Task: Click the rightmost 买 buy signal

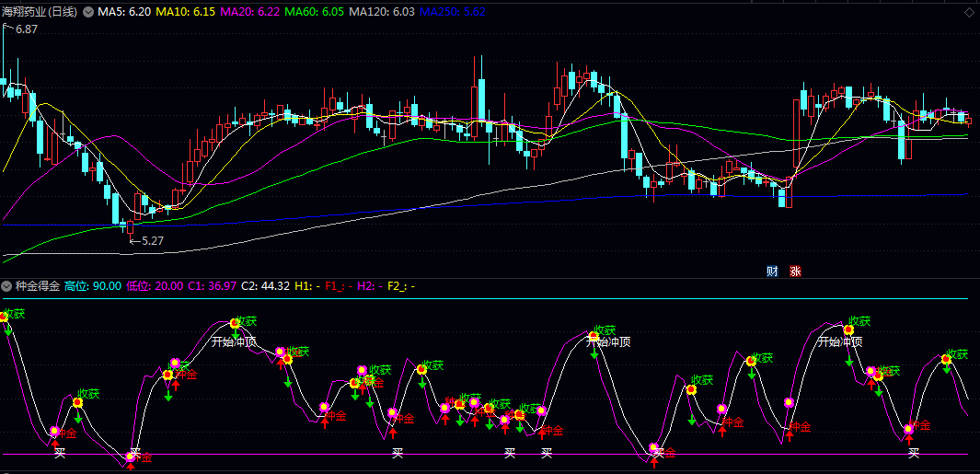Action: 913,452
